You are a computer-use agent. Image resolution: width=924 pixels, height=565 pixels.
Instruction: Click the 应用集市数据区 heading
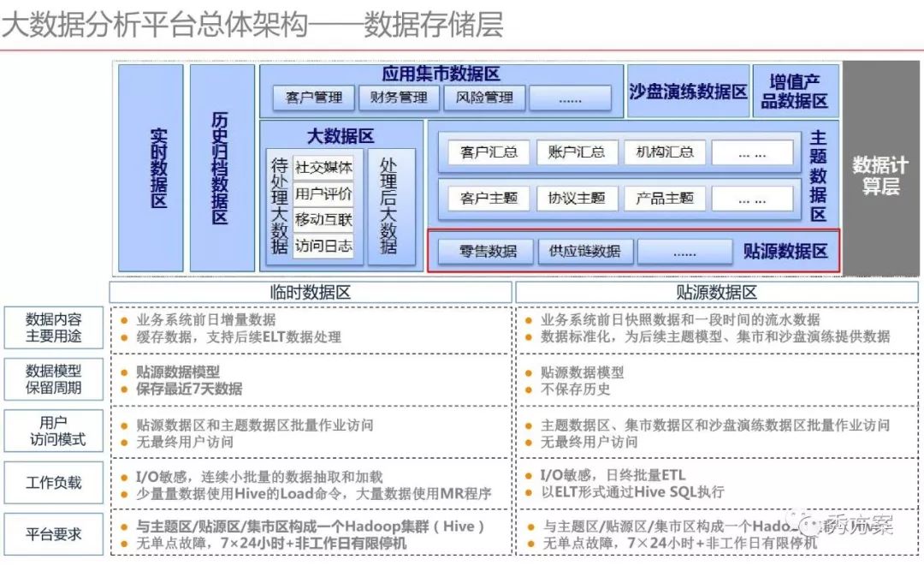(441, 74)
